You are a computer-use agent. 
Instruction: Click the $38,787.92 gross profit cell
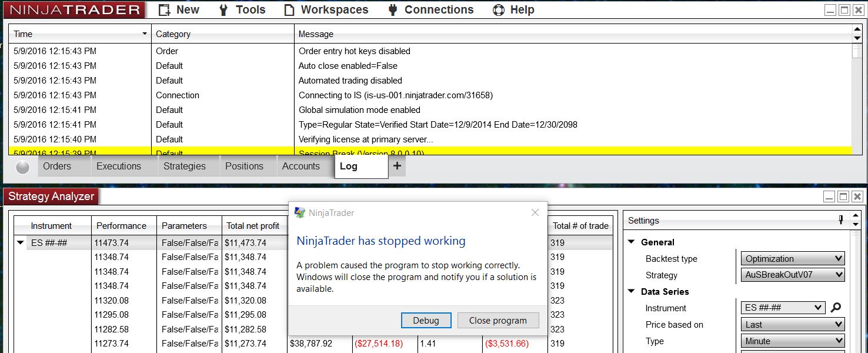tap(320, 344)
